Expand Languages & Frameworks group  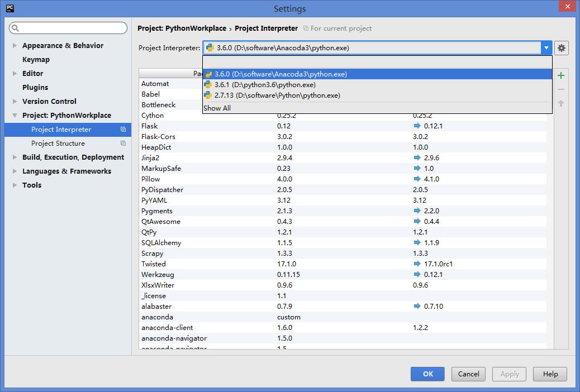tap(15, 171)
